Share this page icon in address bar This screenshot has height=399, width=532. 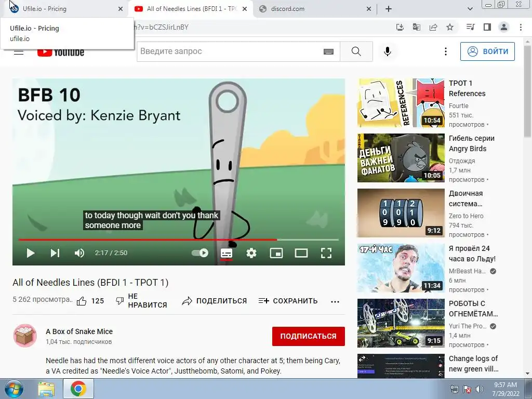[433, 27]
